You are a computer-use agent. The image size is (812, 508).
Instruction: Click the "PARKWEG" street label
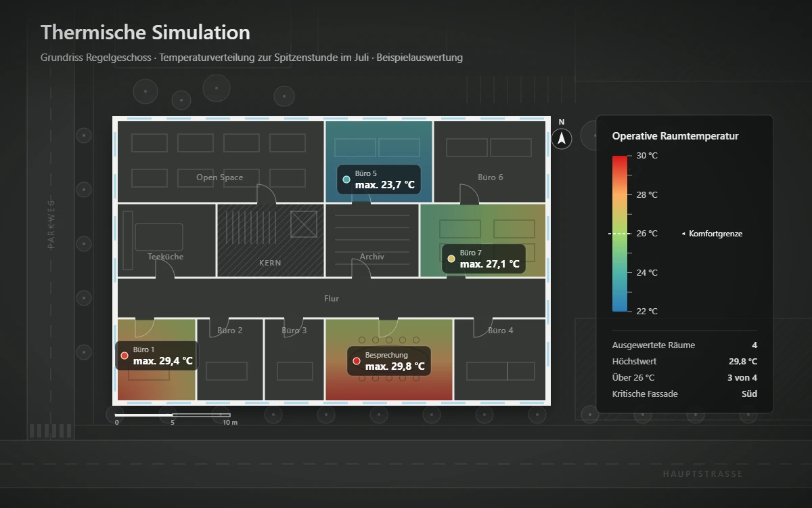(x=51, y=224)
